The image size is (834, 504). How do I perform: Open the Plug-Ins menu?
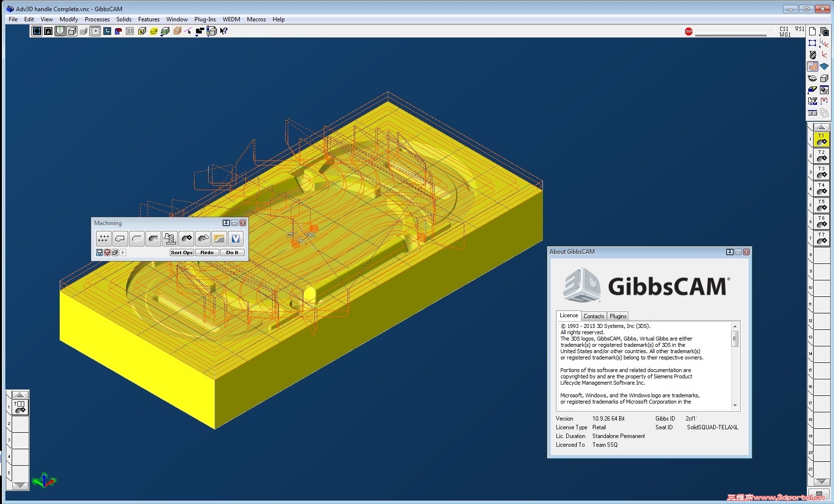pyautogui.click(x=205, y=19)
